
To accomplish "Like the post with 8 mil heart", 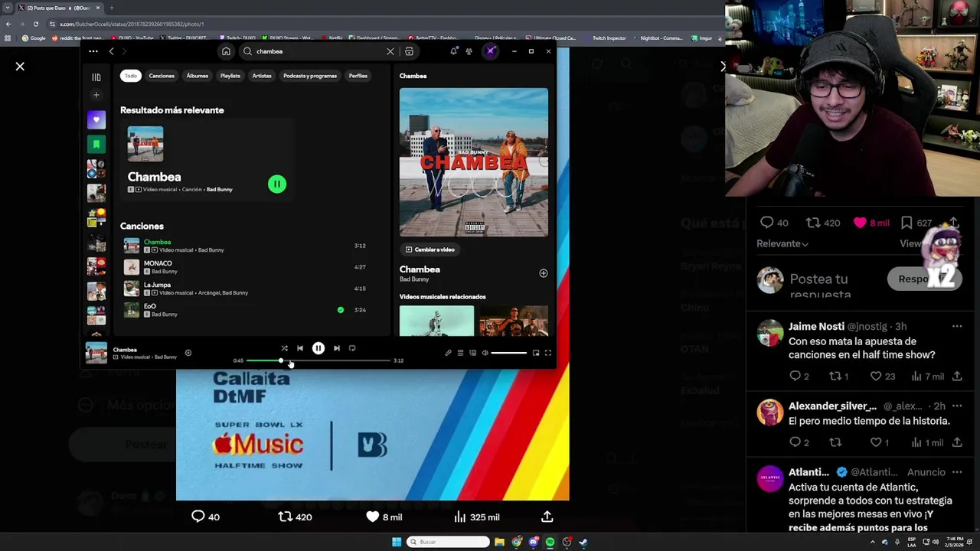I will pyautogui.click(x=384, y=517).
